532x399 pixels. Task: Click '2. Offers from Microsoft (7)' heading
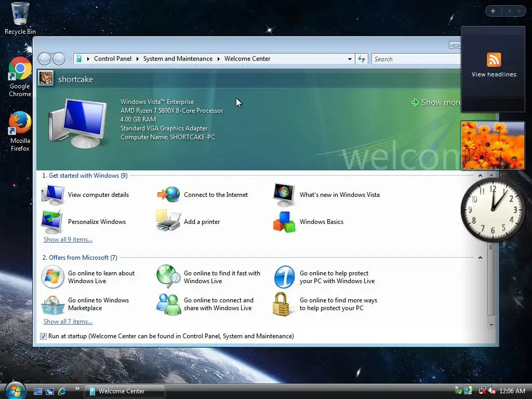click(x=79, y=258)
